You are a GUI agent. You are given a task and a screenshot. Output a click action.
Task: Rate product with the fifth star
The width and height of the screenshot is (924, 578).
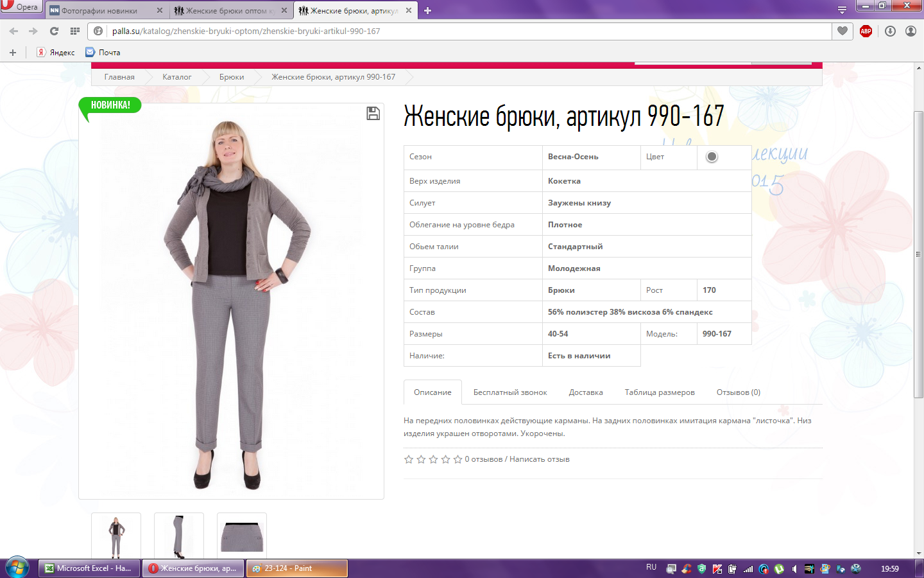458,459
